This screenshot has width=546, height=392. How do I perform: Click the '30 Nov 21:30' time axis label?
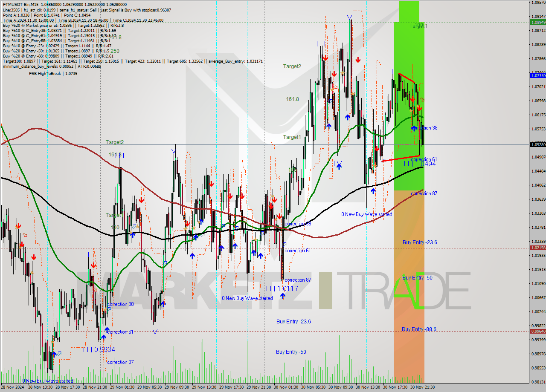(423, 387)
